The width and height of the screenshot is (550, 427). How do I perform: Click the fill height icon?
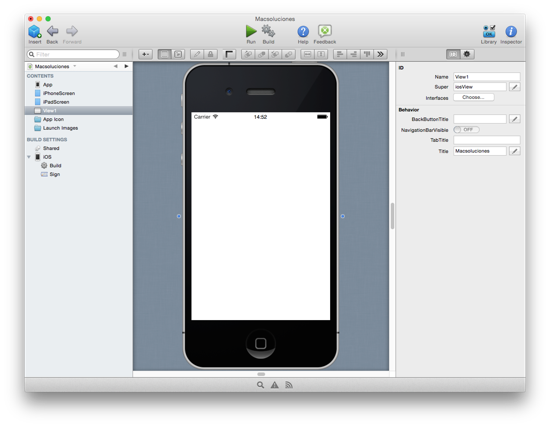click(x=321, y=54)
